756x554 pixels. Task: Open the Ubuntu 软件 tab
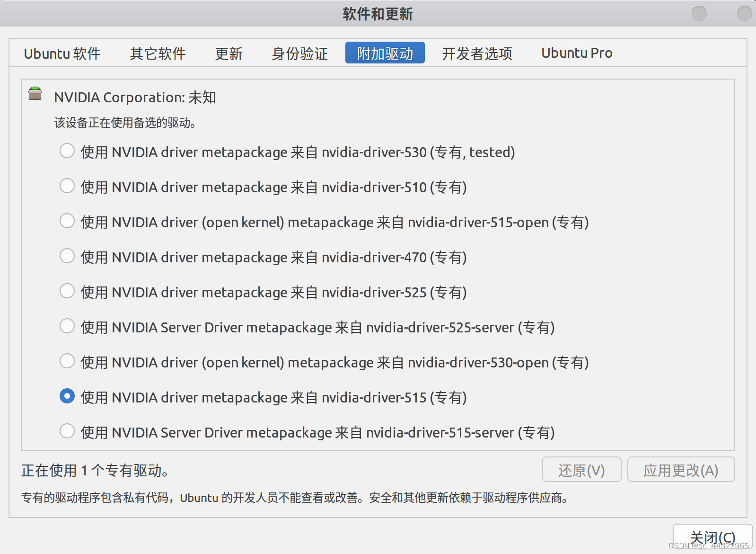click(62, 53)
